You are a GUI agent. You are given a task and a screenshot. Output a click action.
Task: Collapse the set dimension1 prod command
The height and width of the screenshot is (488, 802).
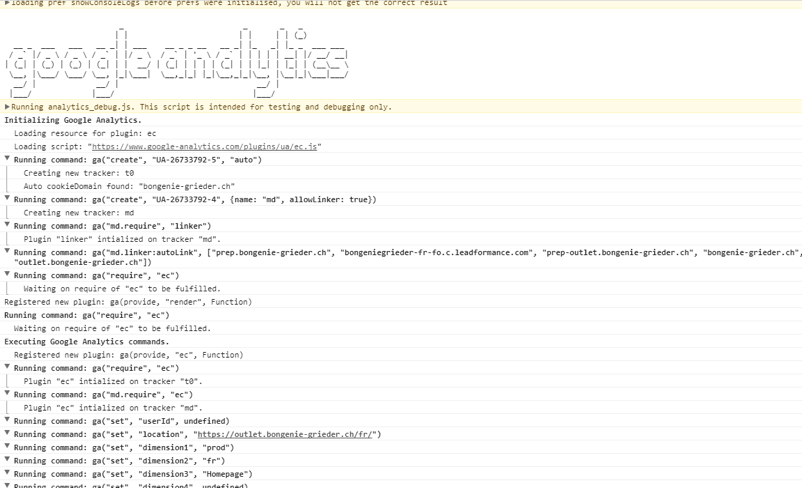click(x=7, y=447)
